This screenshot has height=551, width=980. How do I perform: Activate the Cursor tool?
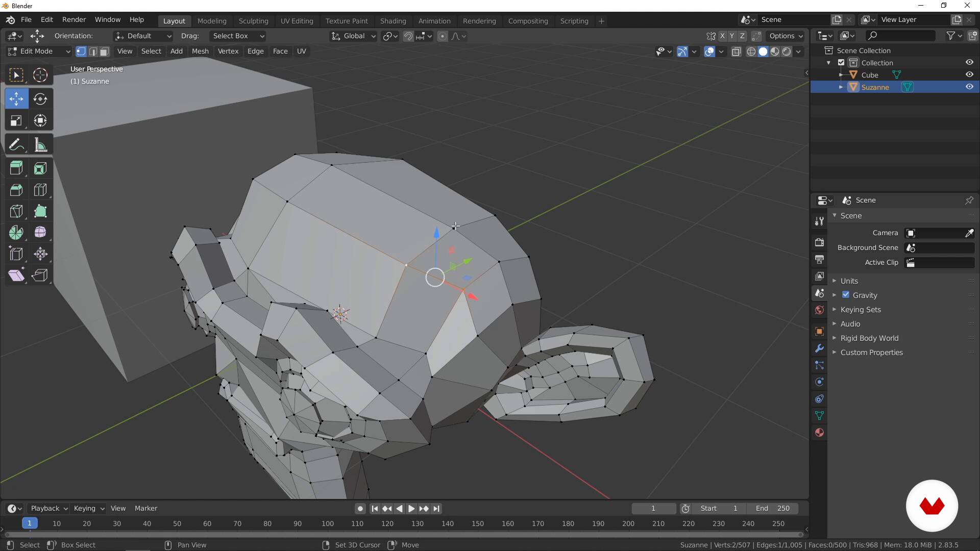(40, 76)
